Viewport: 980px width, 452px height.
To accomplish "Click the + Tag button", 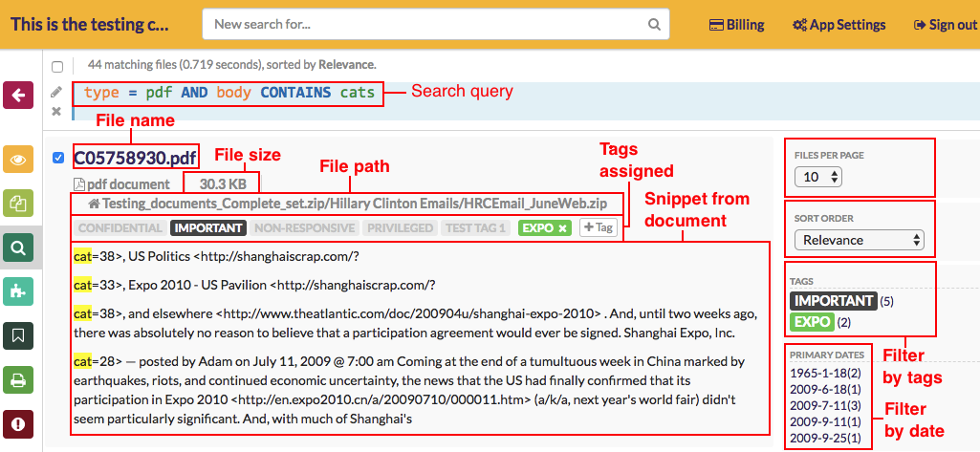I will pyautogui.click(x=599, y=227).
